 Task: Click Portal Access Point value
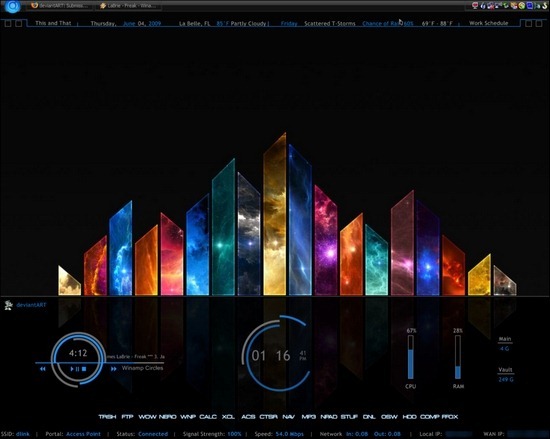83,434
